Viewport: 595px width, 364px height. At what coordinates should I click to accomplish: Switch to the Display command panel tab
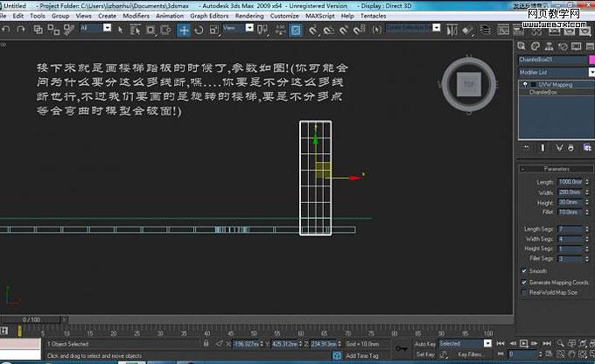click(576, 46)
